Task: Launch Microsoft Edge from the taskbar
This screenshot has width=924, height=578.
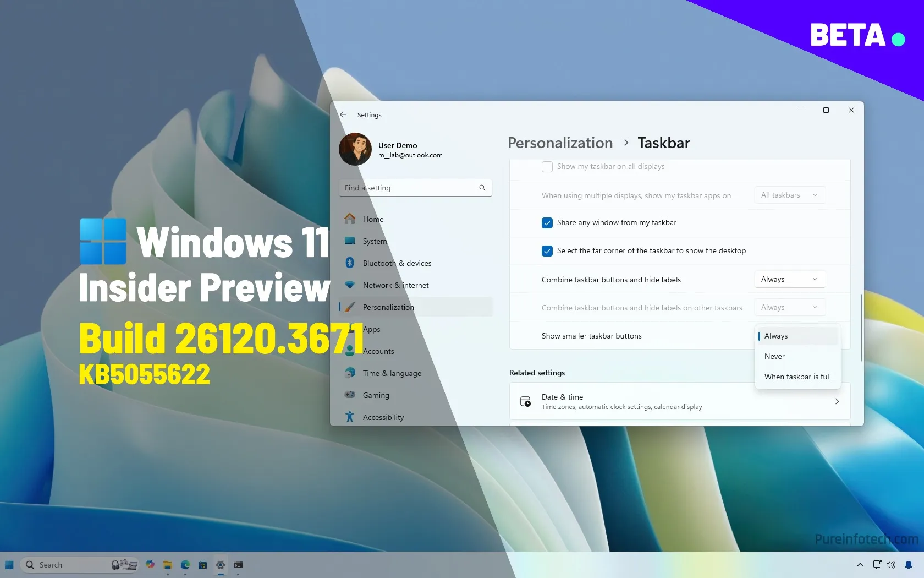Action: 185,565
